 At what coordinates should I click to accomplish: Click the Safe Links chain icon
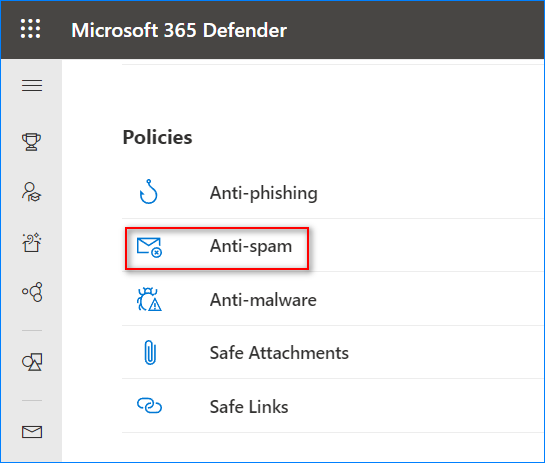pyautogui.click(x=149, y=406)
